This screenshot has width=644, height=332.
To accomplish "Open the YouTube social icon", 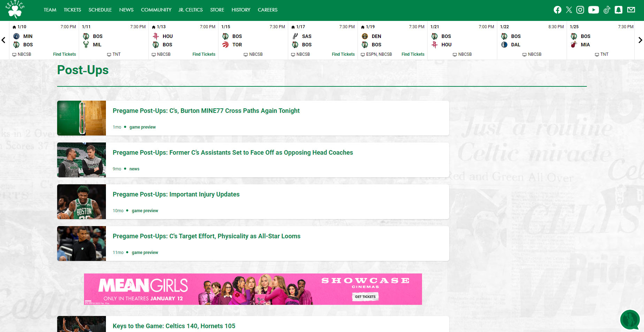I will pyautogui.click(x=593, y=10).
